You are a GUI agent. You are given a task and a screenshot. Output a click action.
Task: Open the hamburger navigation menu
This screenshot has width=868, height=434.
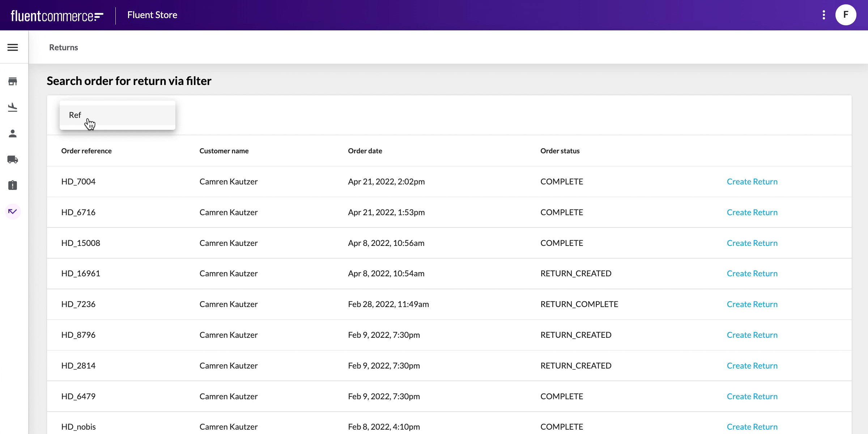13,47
